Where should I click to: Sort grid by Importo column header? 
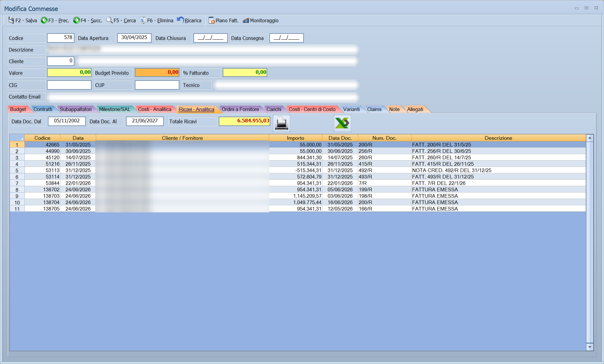point(295,138)
